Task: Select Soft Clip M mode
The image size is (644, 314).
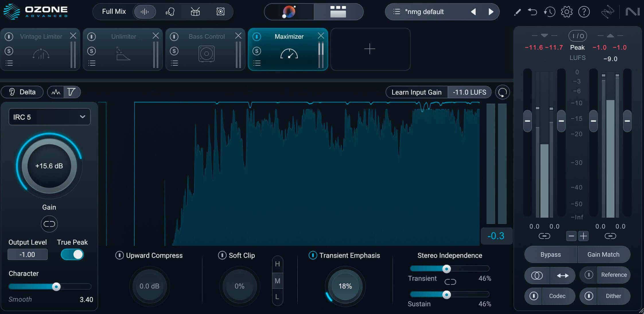Action: 277,281
